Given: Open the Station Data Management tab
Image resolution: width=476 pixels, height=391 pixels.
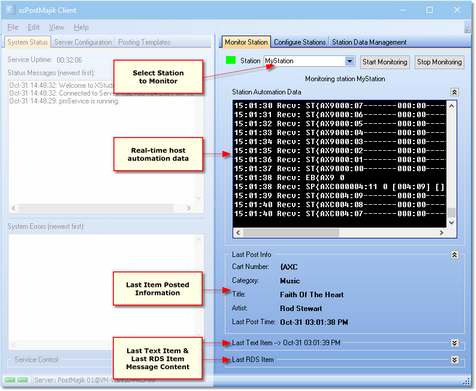Looking at the screenshot, I should 369,42.
